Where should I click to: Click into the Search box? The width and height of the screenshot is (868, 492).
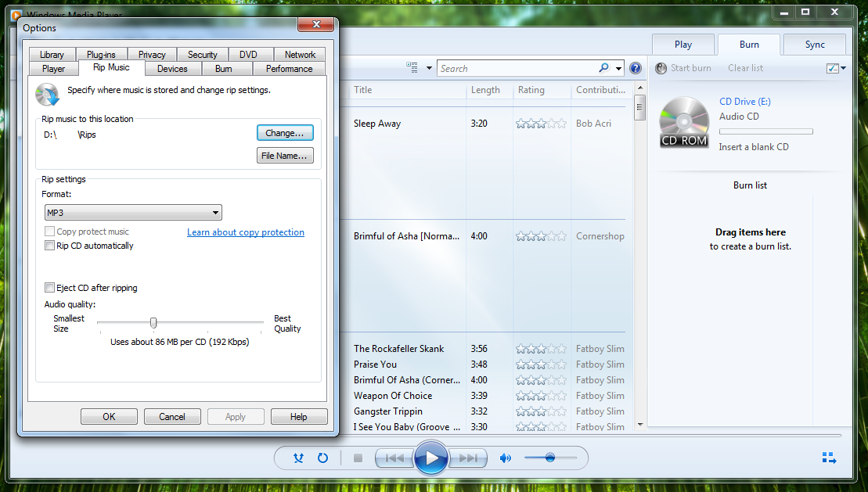(x=517, y=68)
